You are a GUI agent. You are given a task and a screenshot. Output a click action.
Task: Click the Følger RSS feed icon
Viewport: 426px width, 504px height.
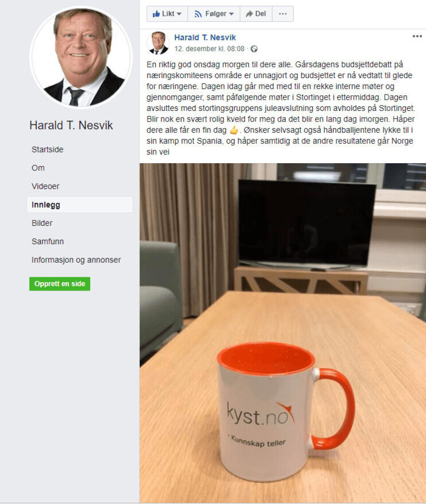coord(198,14)
